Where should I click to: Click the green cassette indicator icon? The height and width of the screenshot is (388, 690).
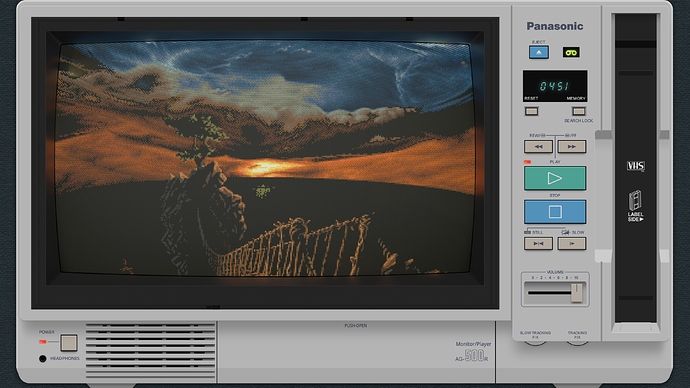click(571, 52)
